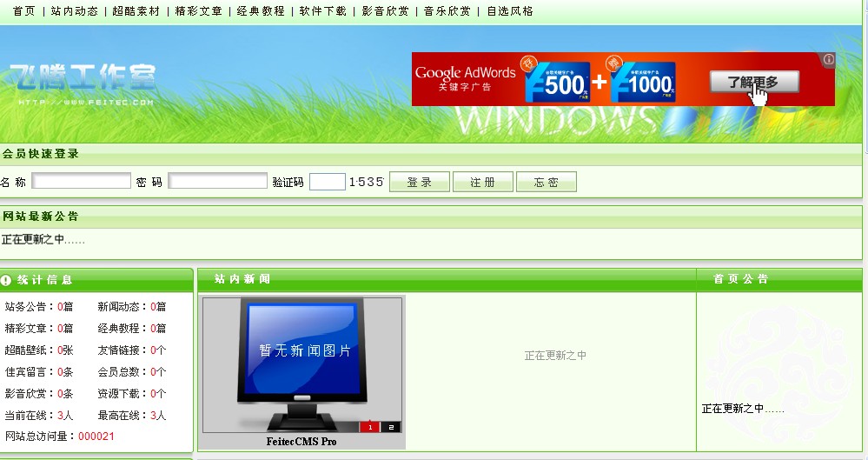Screen dimensions: 868x460
Task: Select slide 1 in the news slideshow
Action: [370, 427]
